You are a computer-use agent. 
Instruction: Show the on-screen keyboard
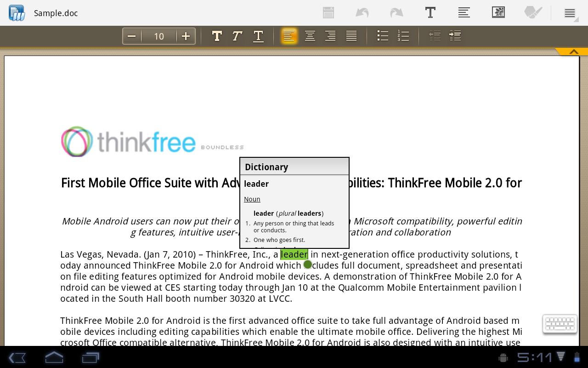click(x=560, y=324)
